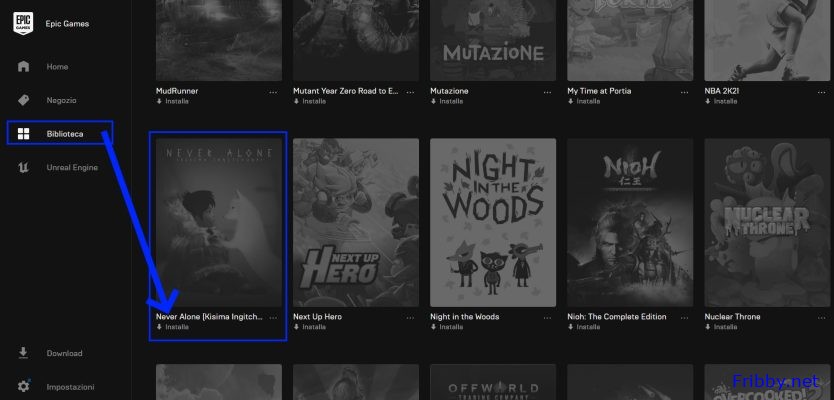Click the NBA 2K21 game title

pyautogui.click(x=727, y=91)
